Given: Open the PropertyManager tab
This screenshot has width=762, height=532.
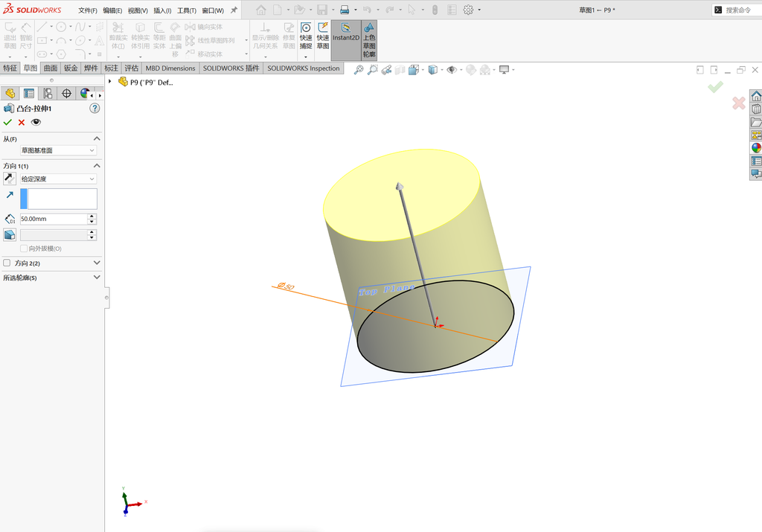Looking at the screenshot, I should coord(29,93).
